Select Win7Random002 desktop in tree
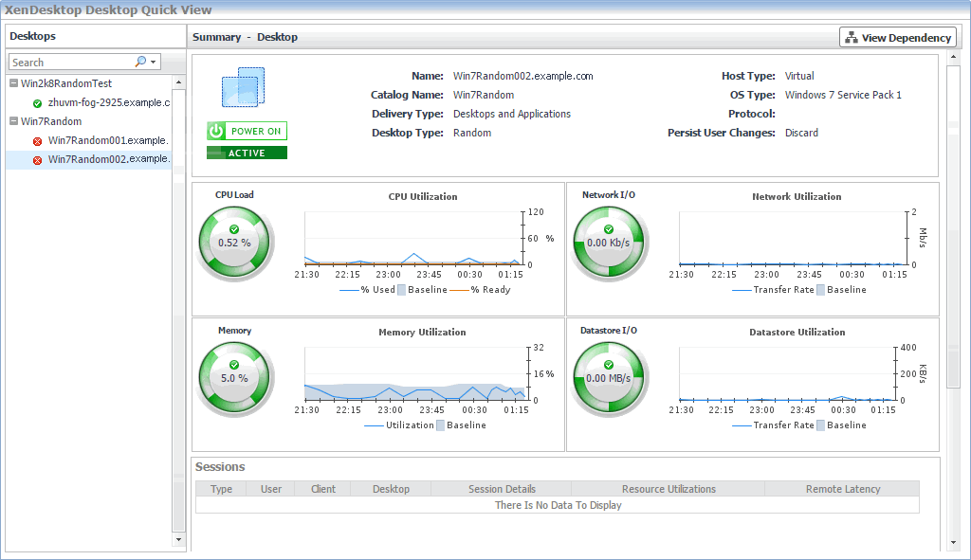Viewport: 971px width, 560px height. point(108,159)
